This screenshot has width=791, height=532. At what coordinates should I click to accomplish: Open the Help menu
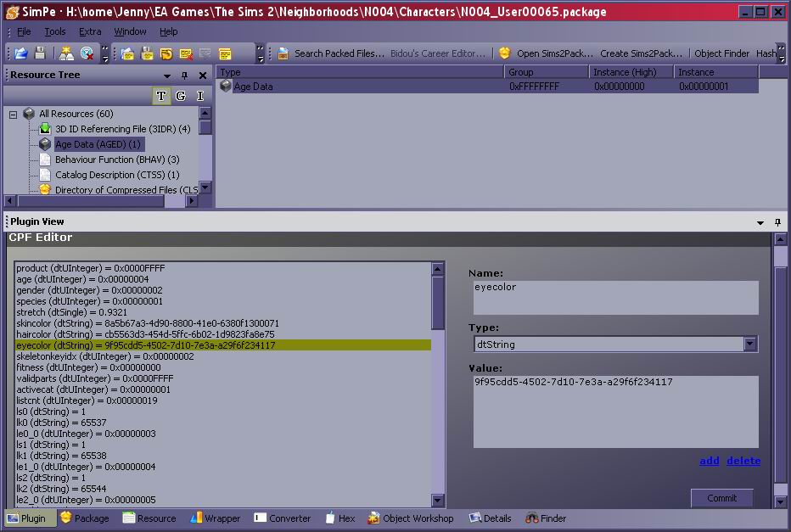pyautogui.click(x=169, y=31)
